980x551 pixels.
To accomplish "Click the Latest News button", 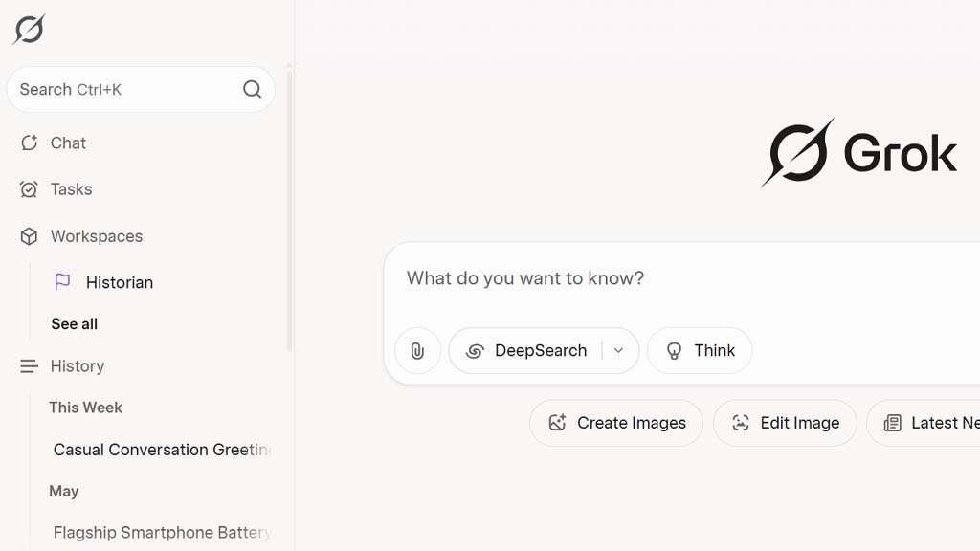I will coord(924,423).
